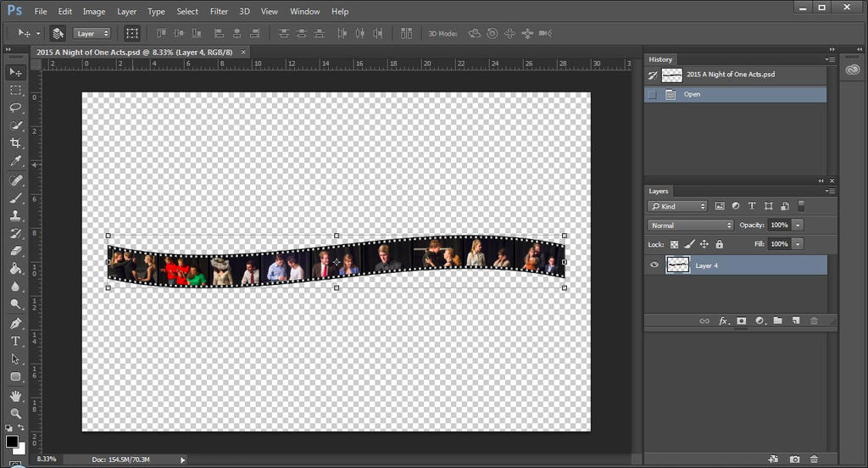Screen dimensions: 868x468
Task: Open the Kind filter type dropdown
Action: coord(677,206)
